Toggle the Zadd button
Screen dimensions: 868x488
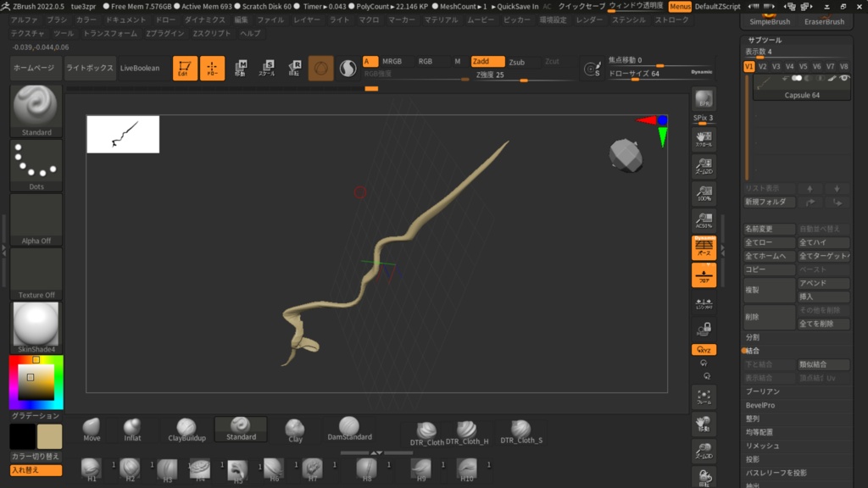point(487,61)
